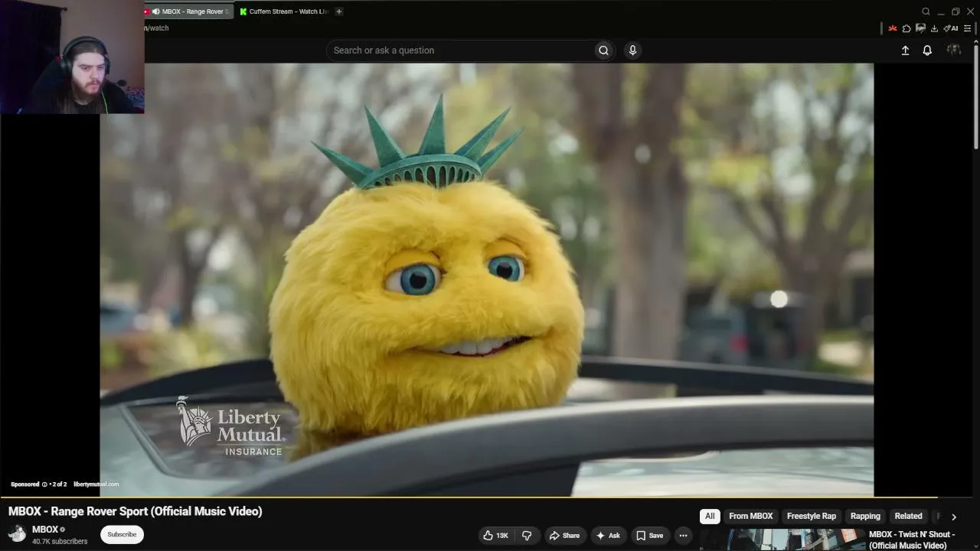Open the YouTube notifications bell

(927, 51)
